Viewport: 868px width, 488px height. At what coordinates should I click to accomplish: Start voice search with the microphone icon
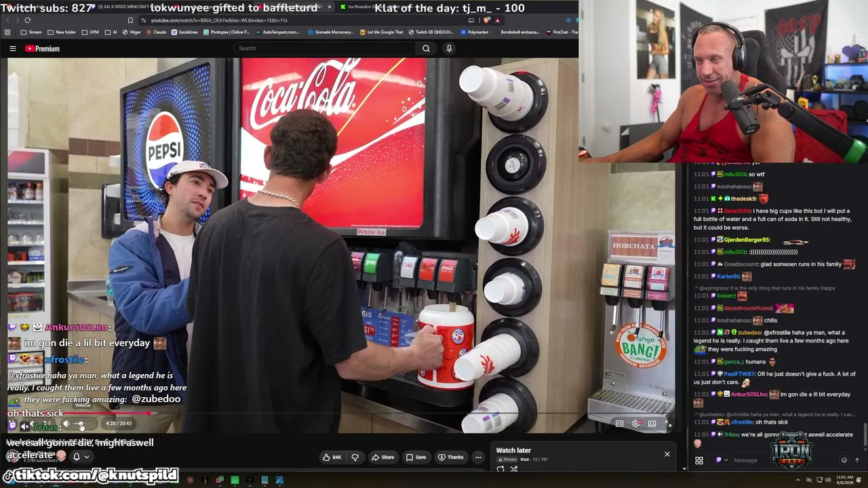click(x=449, y=48)
